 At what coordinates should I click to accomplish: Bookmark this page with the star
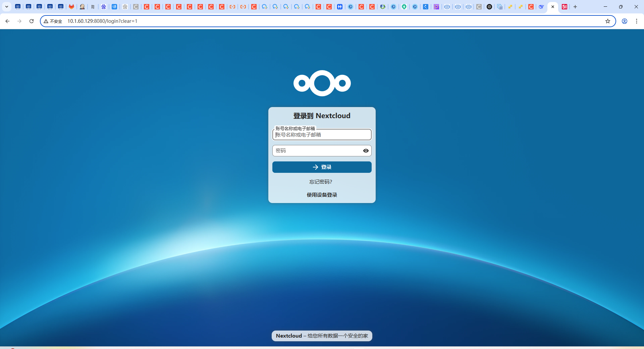tap(608, 21)
